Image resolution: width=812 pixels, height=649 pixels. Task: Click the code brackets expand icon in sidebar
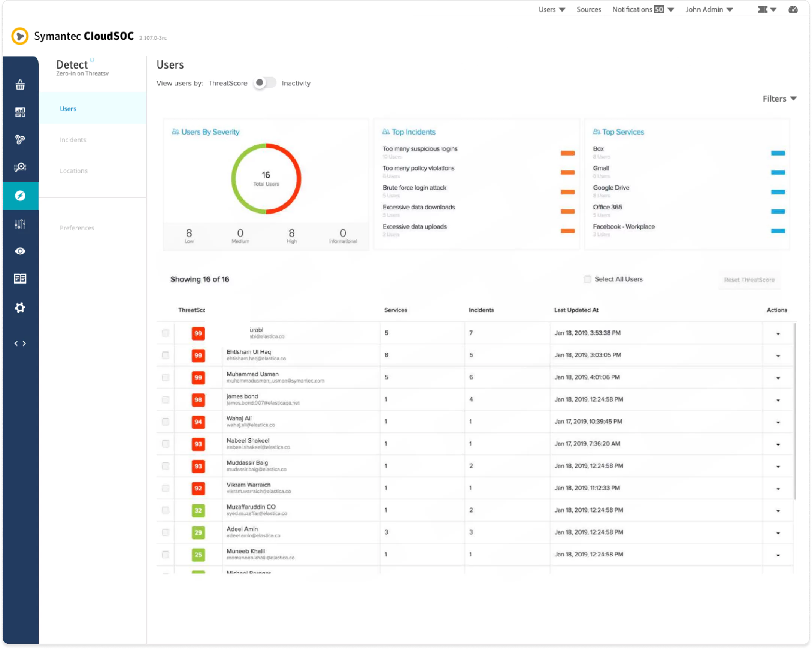point(20,344)
